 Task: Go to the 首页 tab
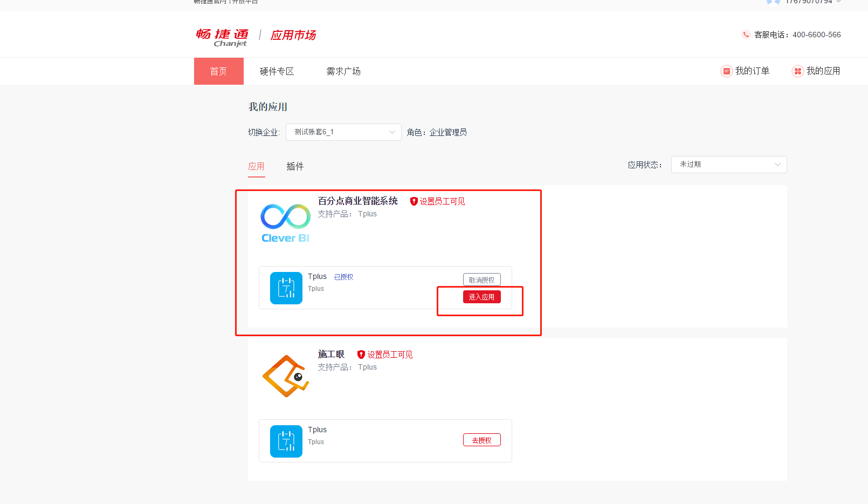click(x=219, y=71)
